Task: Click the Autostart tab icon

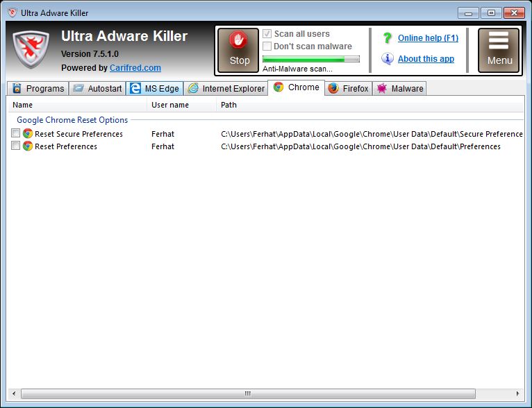Action: (78, 88)
